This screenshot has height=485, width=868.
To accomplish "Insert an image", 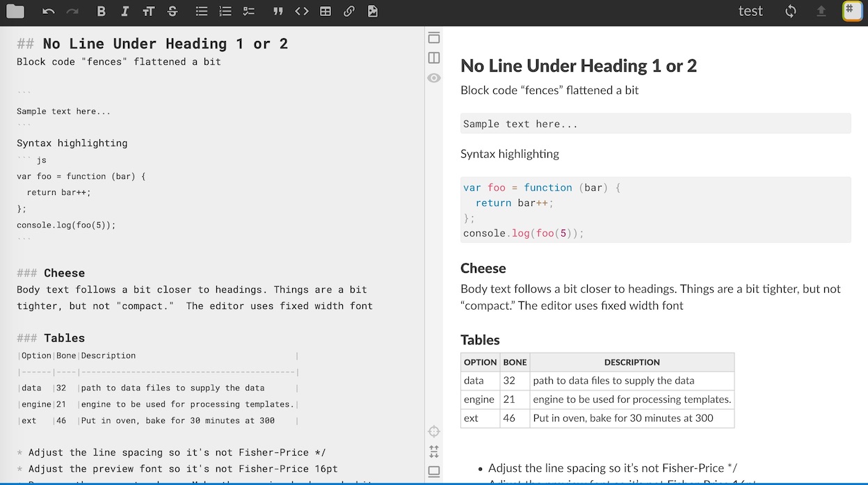I will (373, 11).
